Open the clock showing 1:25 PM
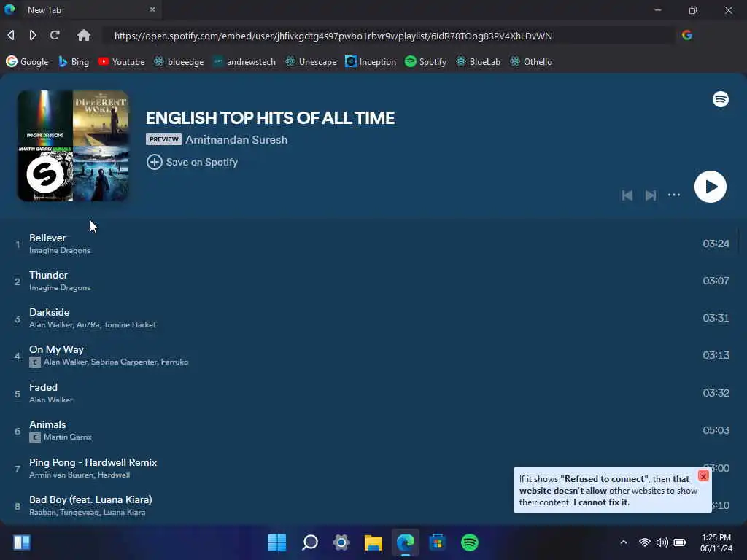The width and height of the screenshot is (747, 560). point(716,542)
